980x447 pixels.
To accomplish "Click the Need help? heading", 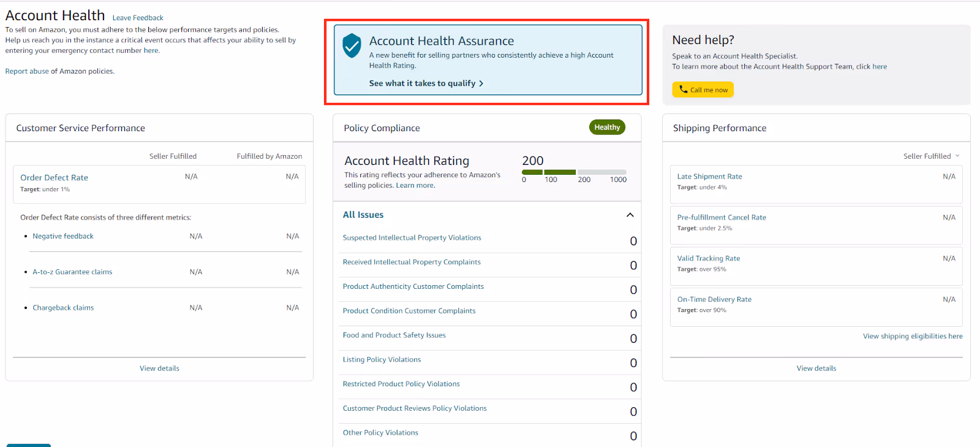I will 703,40.
